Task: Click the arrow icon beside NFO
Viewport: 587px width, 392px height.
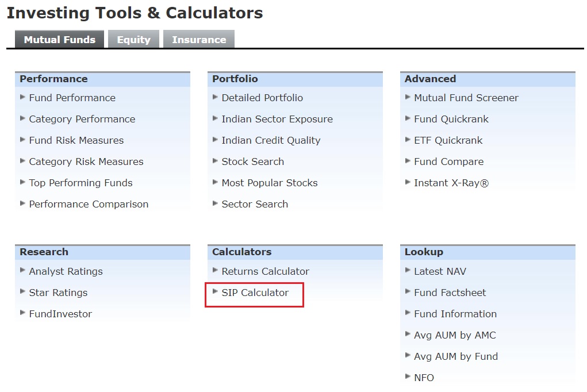Action: tap(408, 377)
